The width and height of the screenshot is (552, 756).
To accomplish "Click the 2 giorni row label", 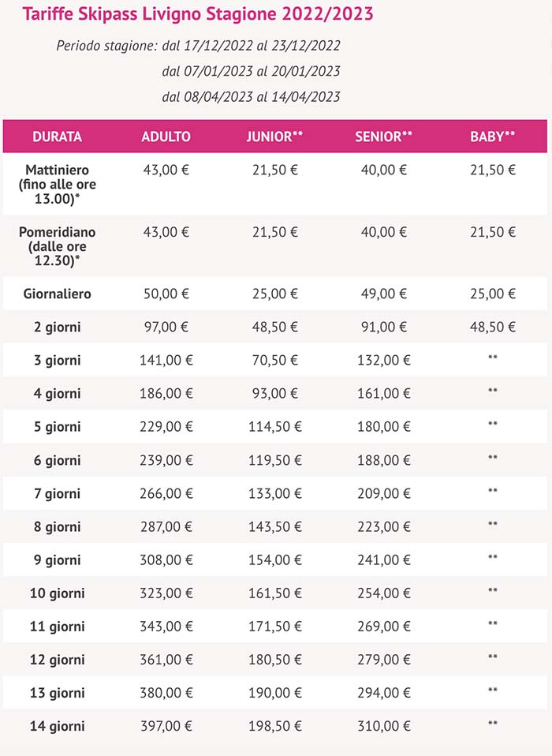I will [x=57, y=327].
